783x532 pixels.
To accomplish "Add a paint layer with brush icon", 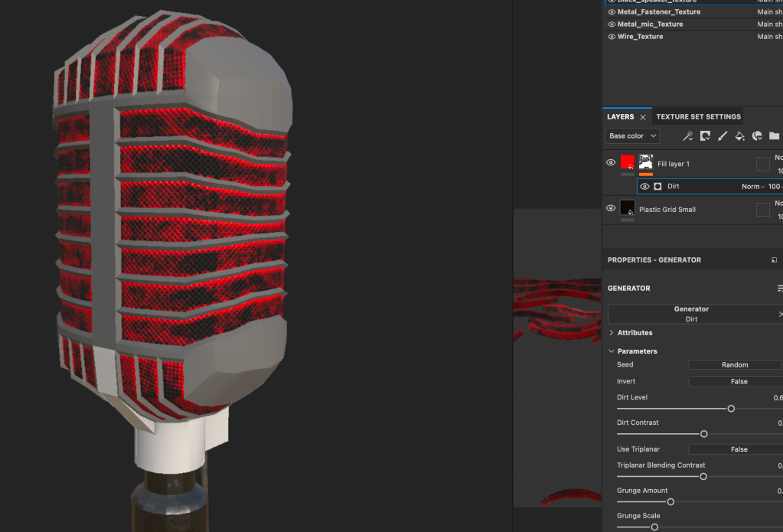I will pyautogui.click(x=723, y=136).
